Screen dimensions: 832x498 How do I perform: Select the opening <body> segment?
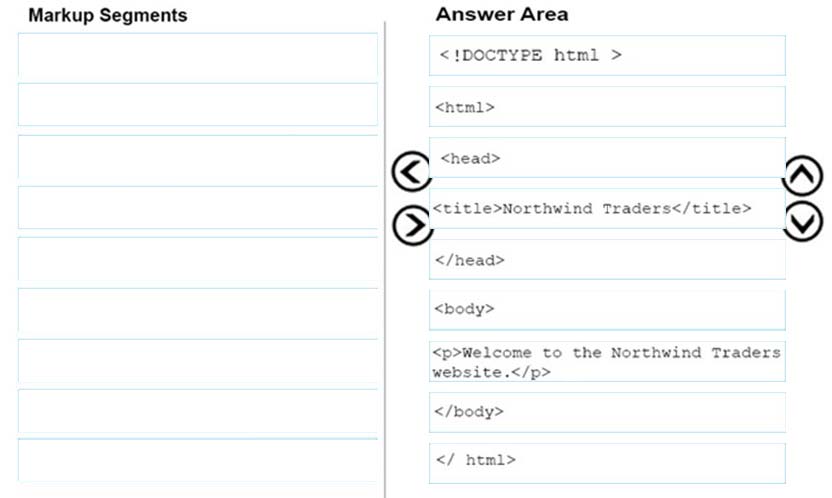click(607, 310)
